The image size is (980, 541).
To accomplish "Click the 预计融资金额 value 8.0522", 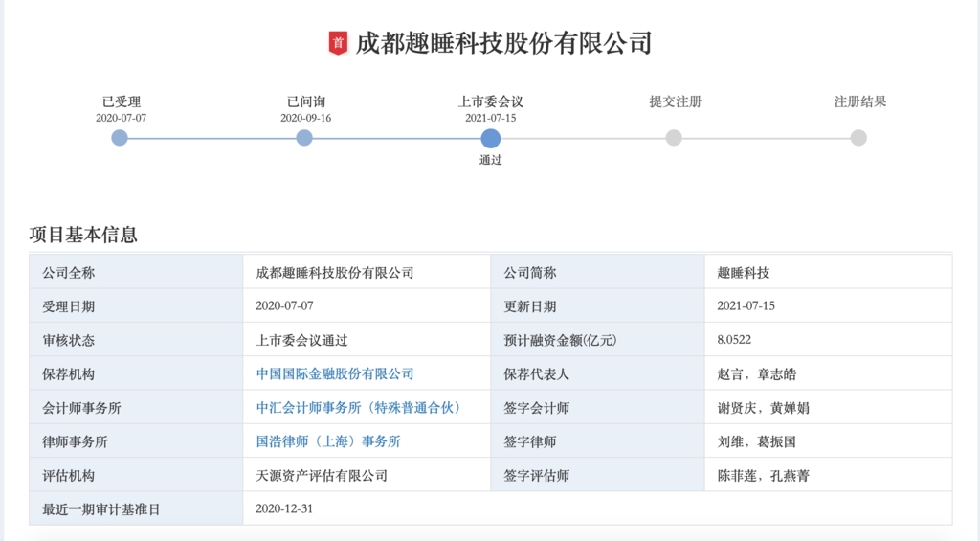I will (733, 340).
